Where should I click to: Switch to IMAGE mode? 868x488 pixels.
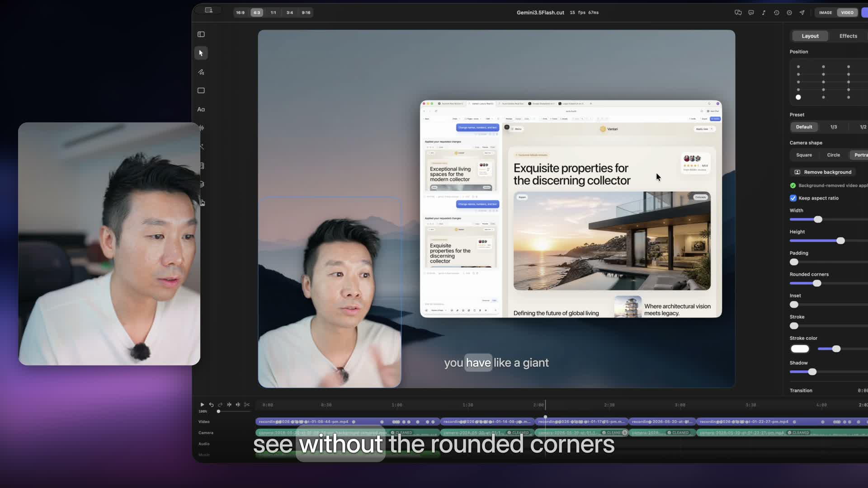pos(826,13)
